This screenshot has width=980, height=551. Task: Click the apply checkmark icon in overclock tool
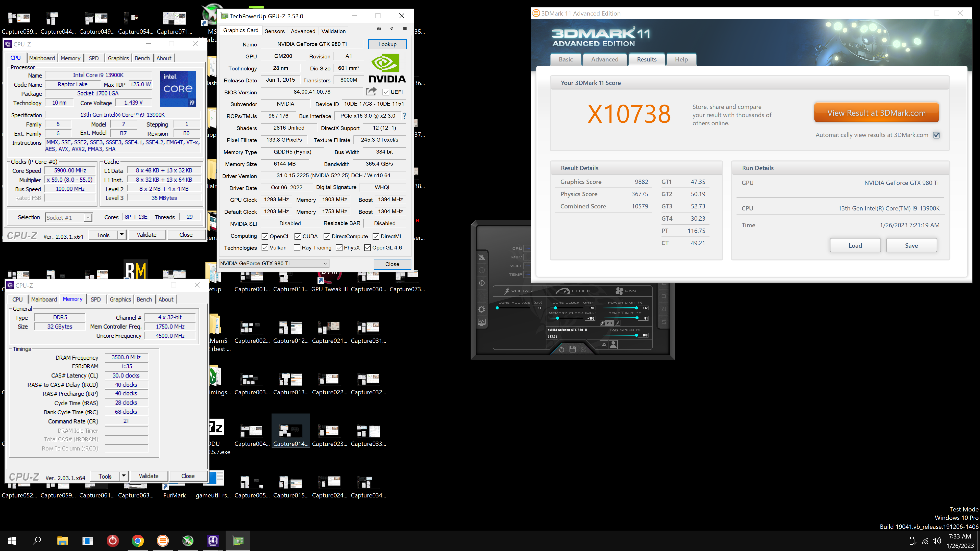point(584,349)
